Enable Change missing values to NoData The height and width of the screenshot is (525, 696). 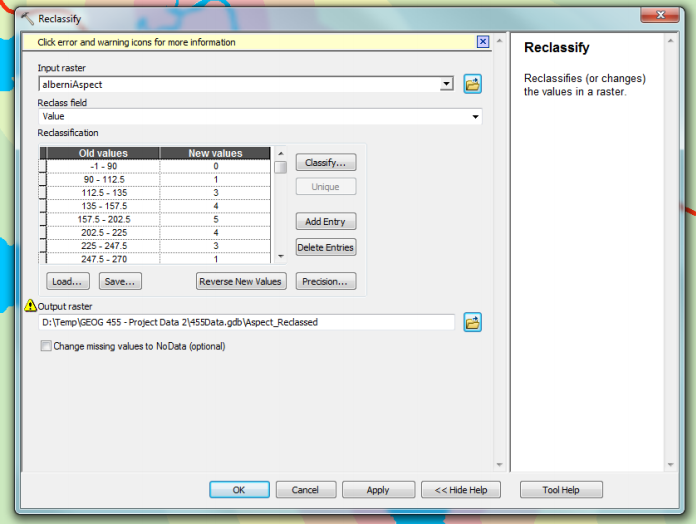coord(46,347)
